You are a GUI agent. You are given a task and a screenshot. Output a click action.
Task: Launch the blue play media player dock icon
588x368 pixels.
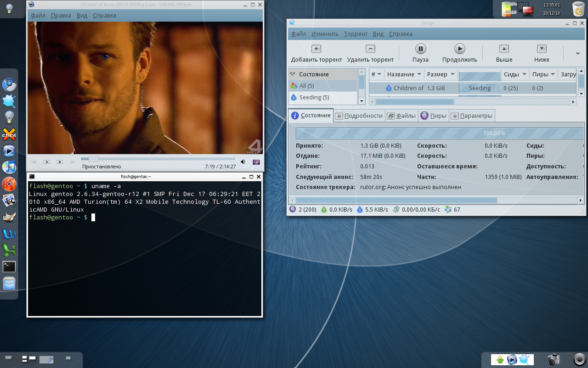[9, 150]
